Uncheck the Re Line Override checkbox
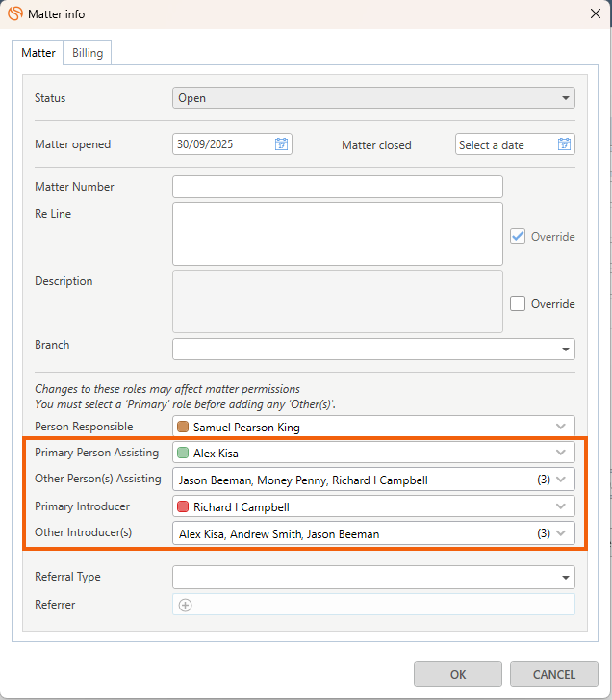The image size is (612, 700). [x=518, y=236]
